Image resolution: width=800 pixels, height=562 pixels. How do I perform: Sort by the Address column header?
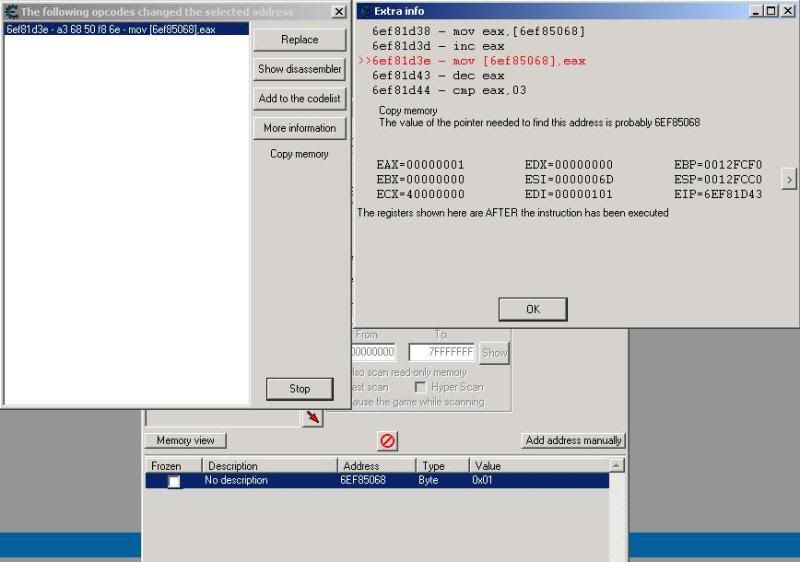tap(376, 466)
